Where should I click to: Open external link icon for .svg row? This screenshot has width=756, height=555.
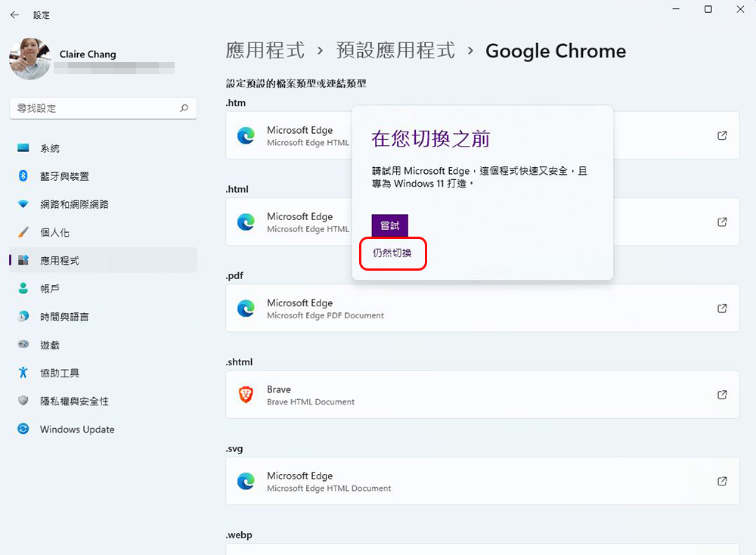tap(722, 481)
